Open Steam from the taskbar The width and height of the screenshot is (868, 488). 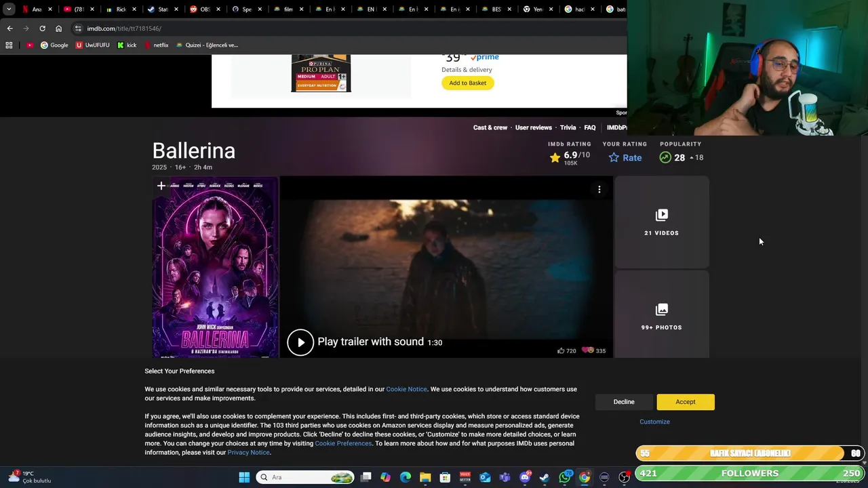pyautogui.click(x=545, y=477)
